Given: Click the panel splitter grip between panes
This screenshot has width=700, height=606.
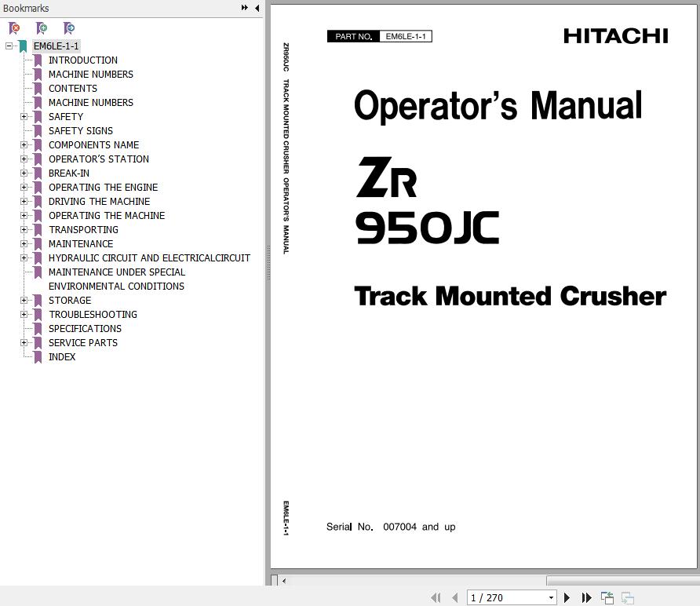Looking at the screenshot, I should tap(268, 264).
